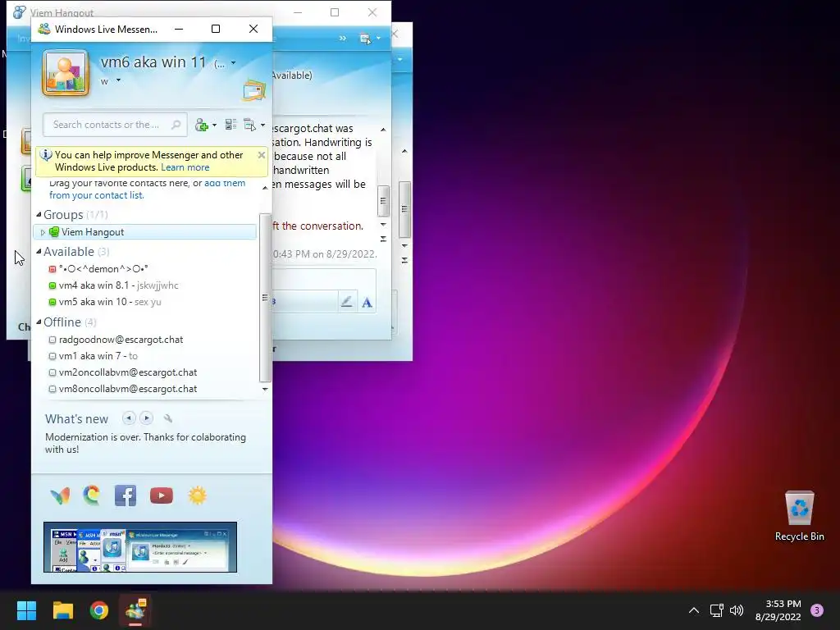840x630 pixels.
Task: Select radgoodnow@escargot.chat contact
Action: [121, 340]
